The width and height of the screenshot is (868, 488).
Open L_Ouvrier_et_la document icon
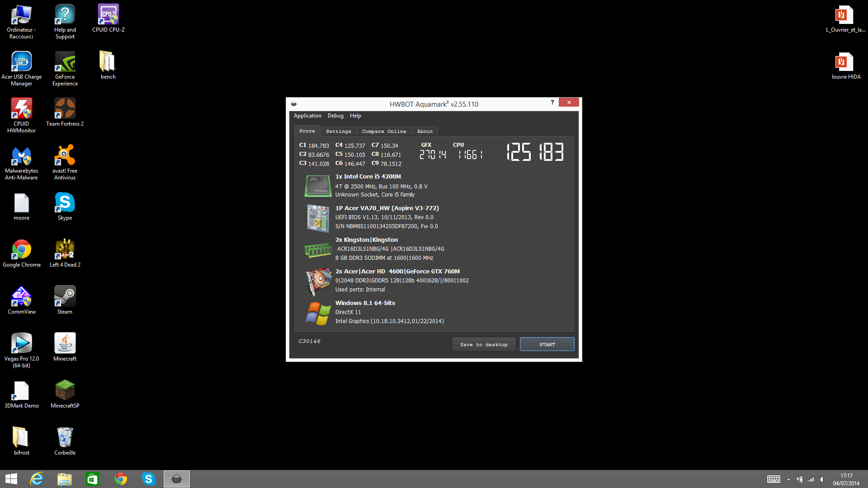(845, 19)
